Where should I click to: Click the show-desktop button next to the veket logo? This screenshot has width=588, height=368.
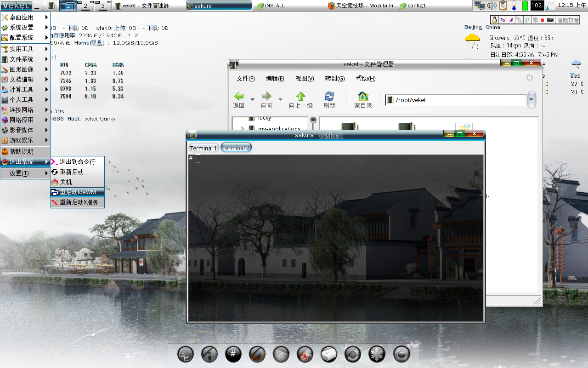tap(39, 6)
